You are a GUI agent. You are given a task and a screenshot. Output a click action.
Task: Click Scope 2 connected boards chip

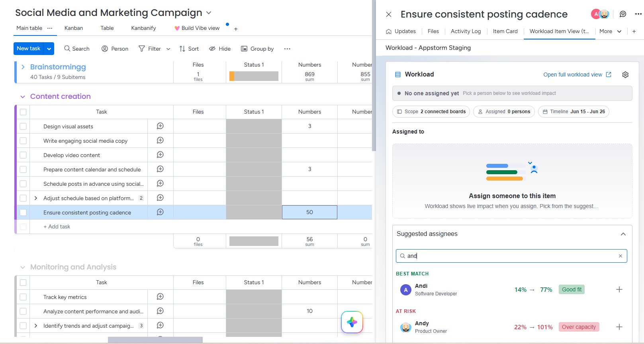pyautogui.click(x=431, y=112)
